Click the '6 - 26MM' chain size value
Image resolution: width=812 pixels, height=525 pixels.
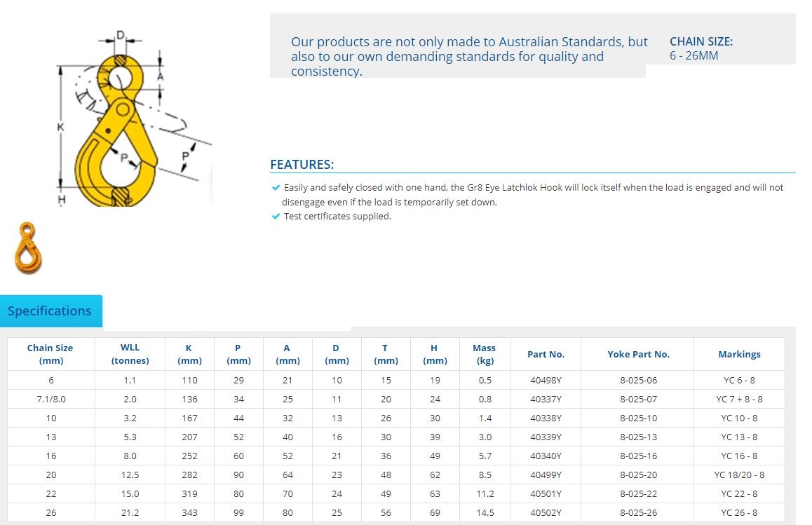click(x=694, y=56)
